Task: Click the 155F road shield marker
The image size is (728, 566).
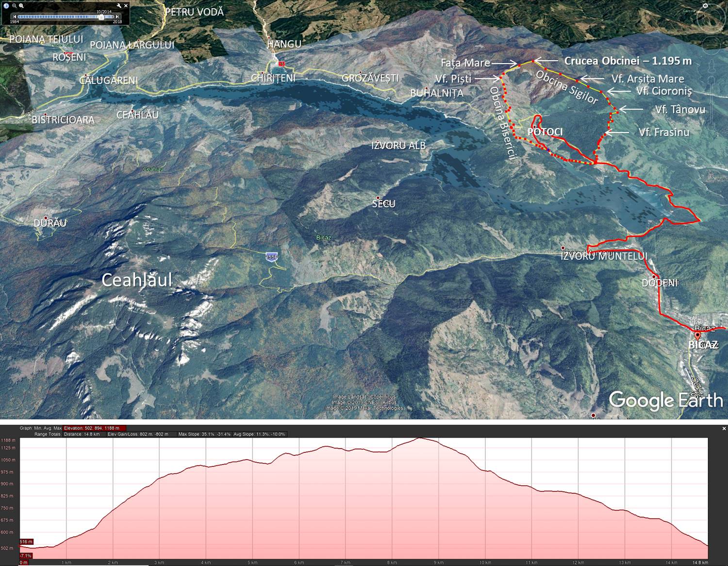Action: [x=272, y=256]
